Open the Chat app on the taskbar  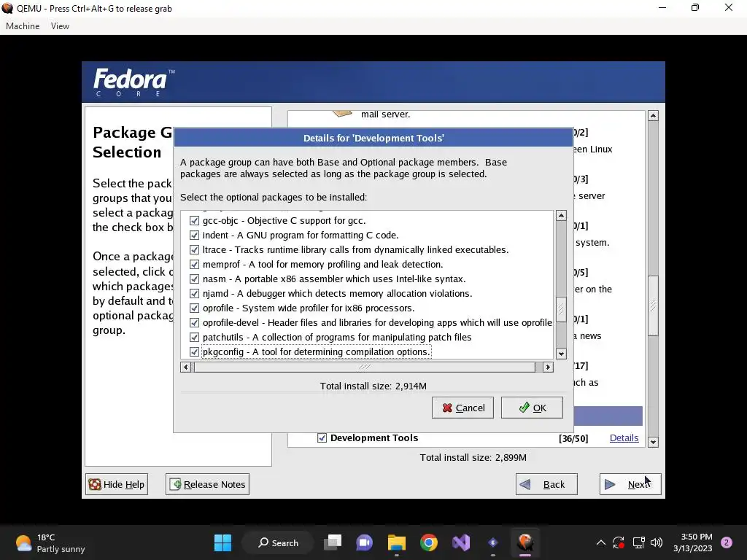click(x=365, y=542)
